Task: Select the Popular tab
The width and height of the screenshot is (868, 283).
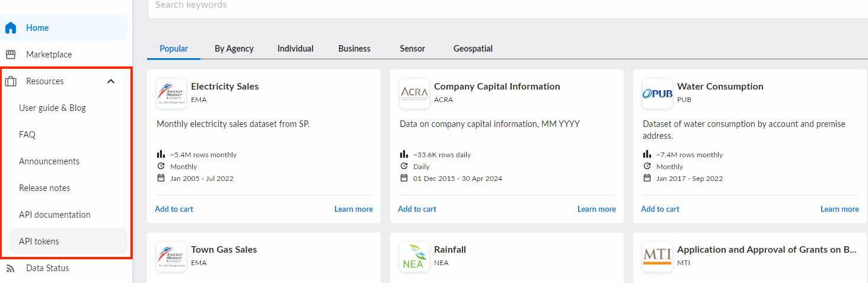Action: point(174,49)
